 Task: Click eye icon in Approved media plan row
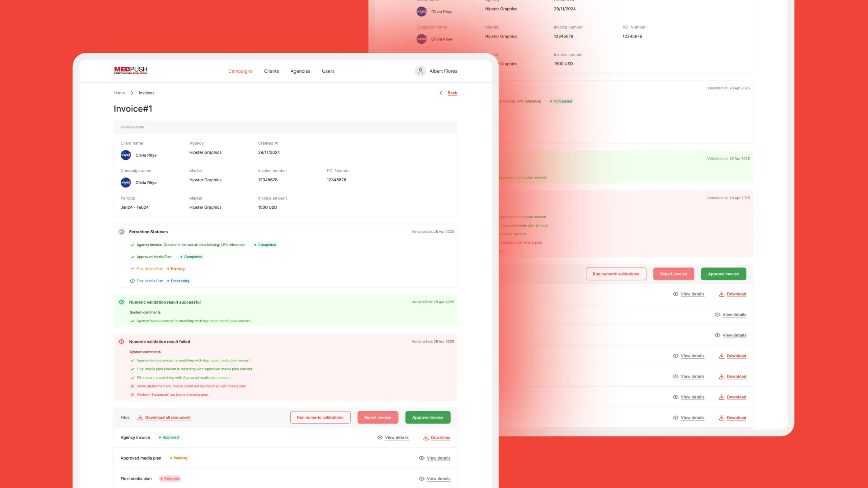422,458
